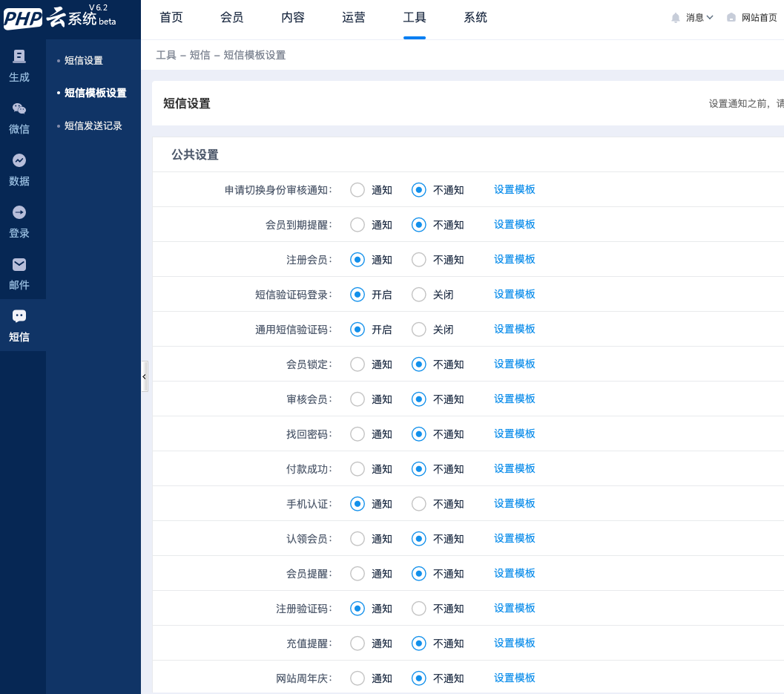Click the 生成 icon in the sidebar
This screenshot has height=694, width=784.
pos(19,56)
